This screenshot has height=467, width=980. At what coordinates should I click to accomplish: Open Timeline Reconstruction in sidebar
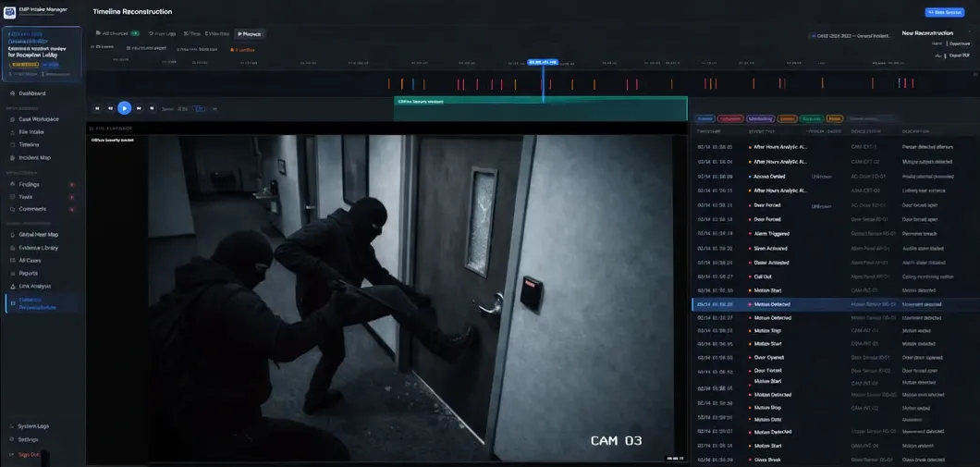(x=42, y=303)
